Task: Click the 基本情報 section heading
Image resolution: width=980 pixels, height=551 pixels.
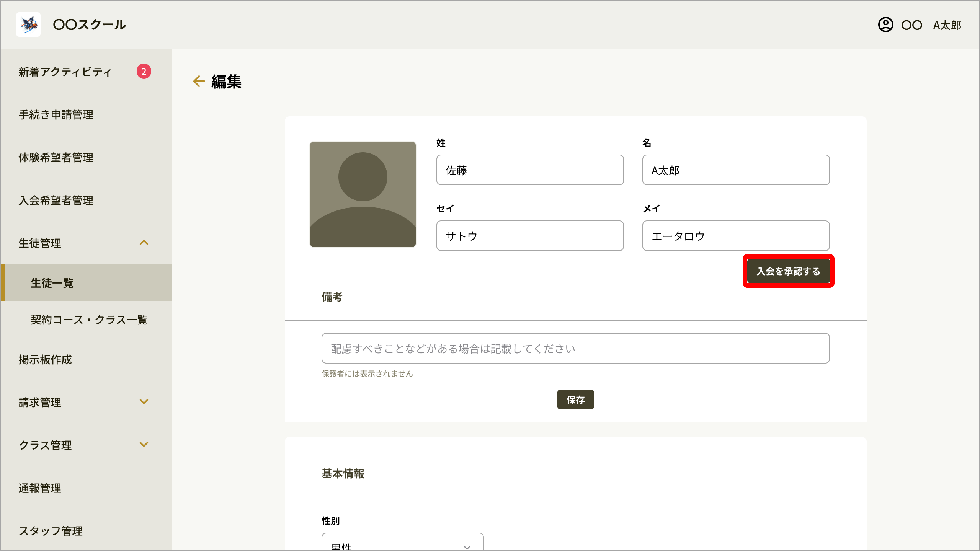Action: 343,474
